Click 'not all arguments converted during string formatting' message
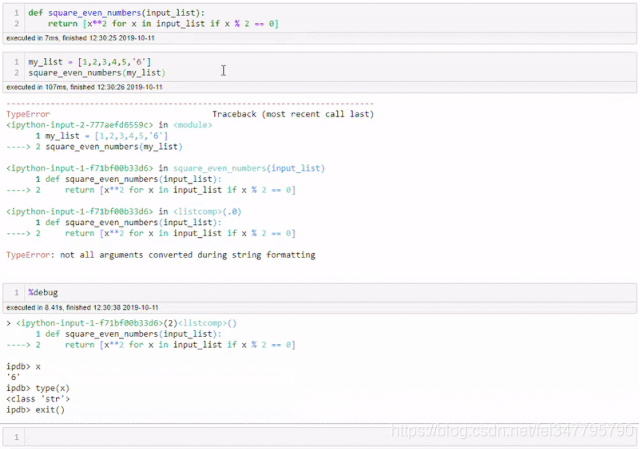 coord(188,255)
